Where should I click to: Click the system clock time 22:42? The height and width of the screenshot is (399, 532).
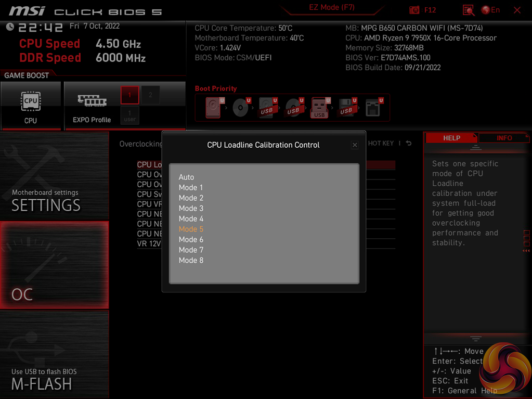[40, 27]
